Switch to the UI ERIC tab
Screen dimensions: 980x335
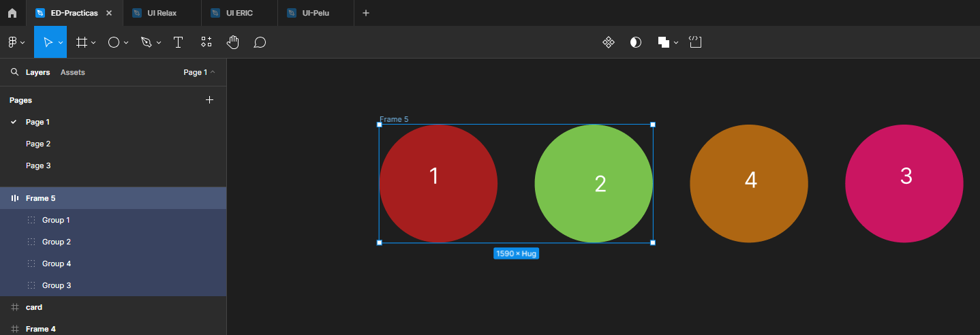pyautogui.click(x=240, y=13)
